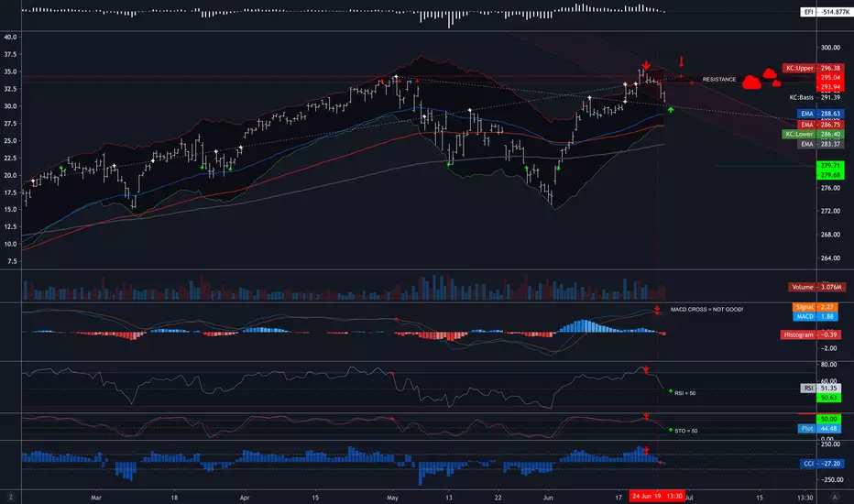Screen dimensions: 854x504
Task: Click the KC:Upper 296.38 price label
Action: coord(813,68)
